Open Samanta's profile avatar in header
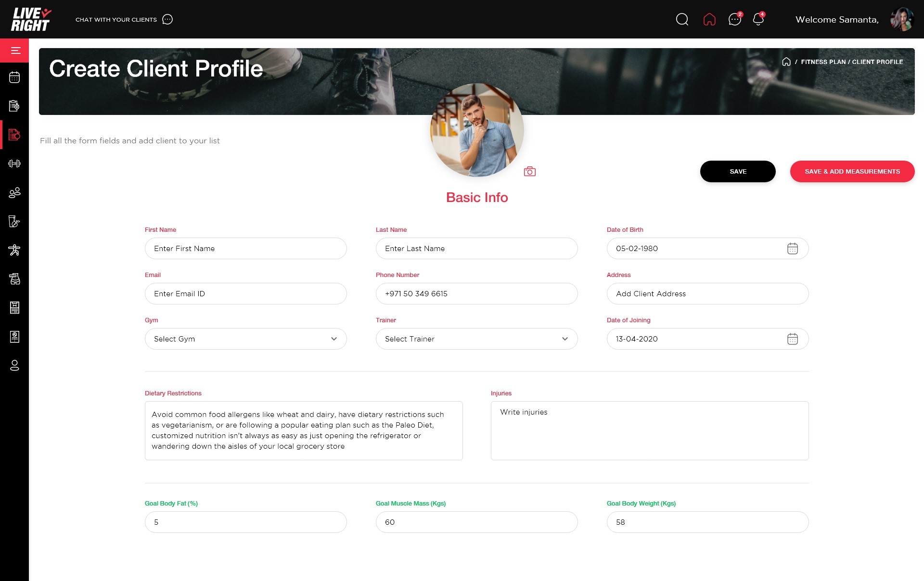This screenshot has height=581, width=924. click(901, 19)
